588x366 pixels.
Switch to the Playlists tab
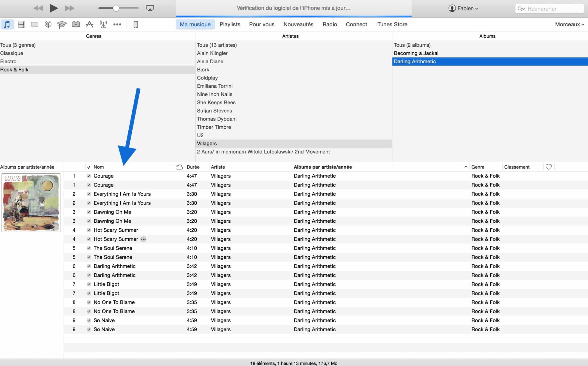(230, 24)
